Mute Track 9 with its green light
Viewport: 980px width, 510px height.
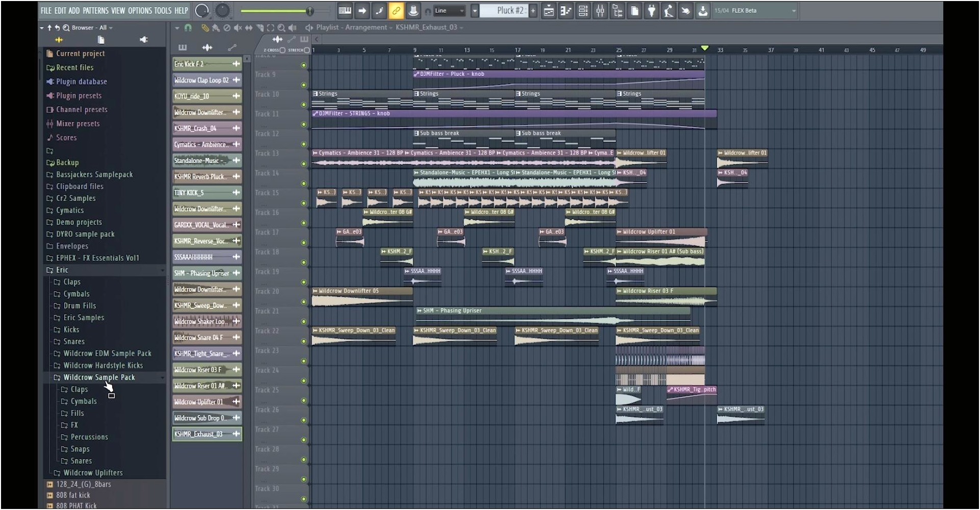pos(304,85)
